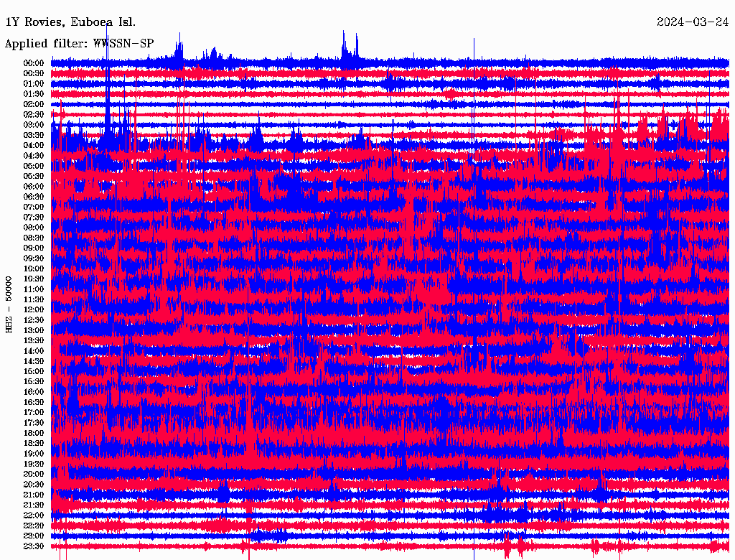The width and height of the screenshot is (735, 560).
Task: Select the 14:00 time label
Action: click(34, 351)
